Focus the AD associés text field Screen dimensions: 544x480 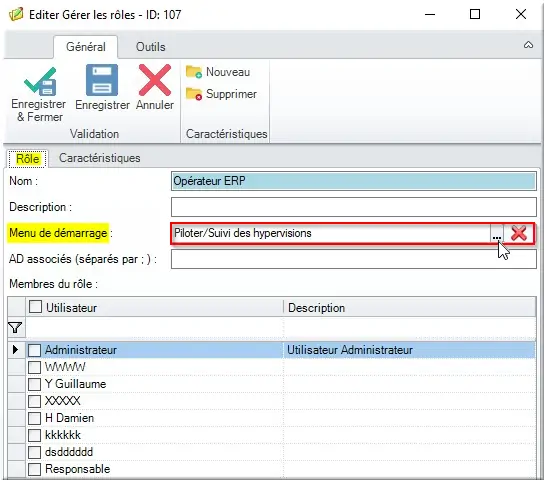tap(354, 259)
